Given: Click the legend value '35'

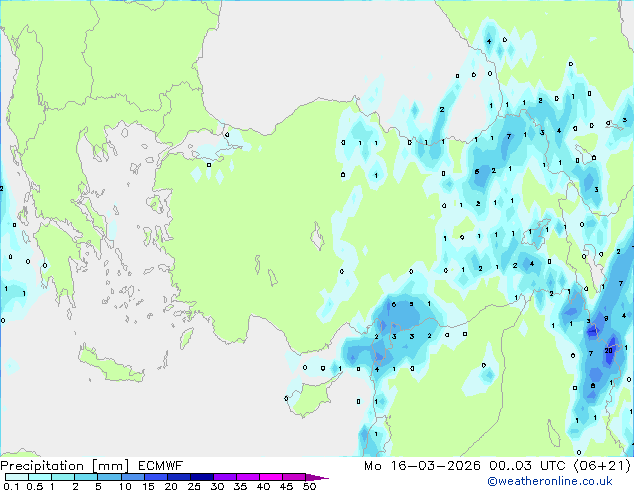Looking at the screenshot, I should 240,486.
